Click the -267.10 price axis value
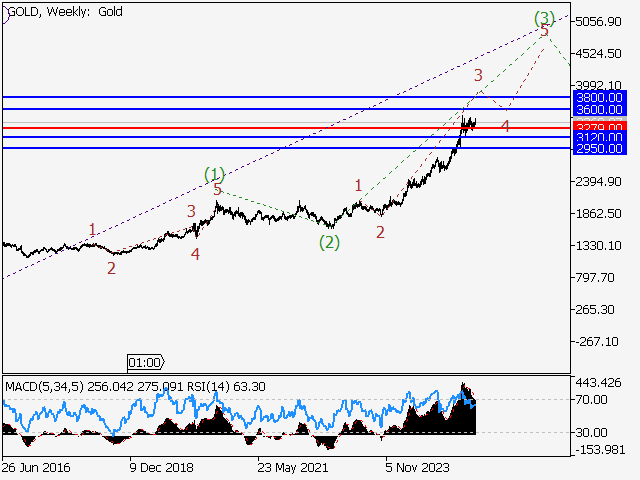 click(599, 342)
